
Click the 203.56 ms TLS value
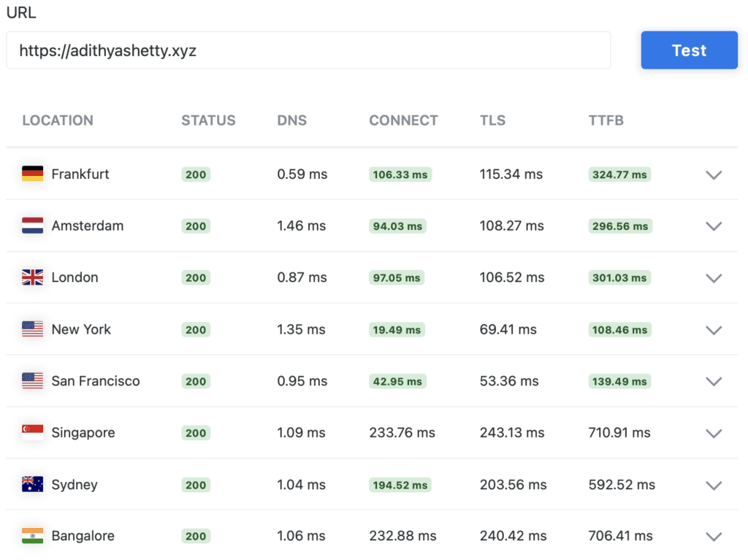click(x=513, y=485)
